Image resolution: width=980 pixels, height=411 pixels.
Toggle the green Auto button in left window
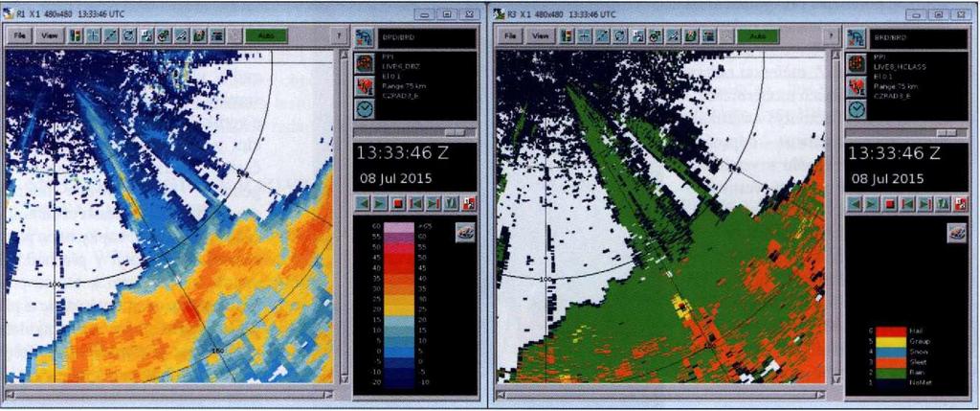(x=266, y=36)
